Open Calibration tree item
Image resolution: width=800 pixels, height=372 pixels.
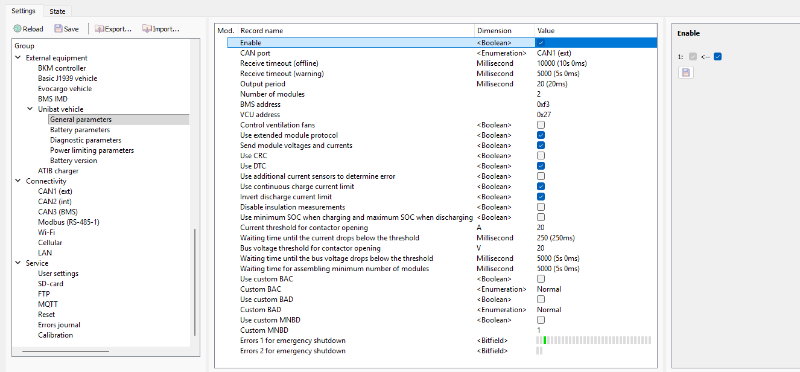pyautogui.click(x=56, y=335)
